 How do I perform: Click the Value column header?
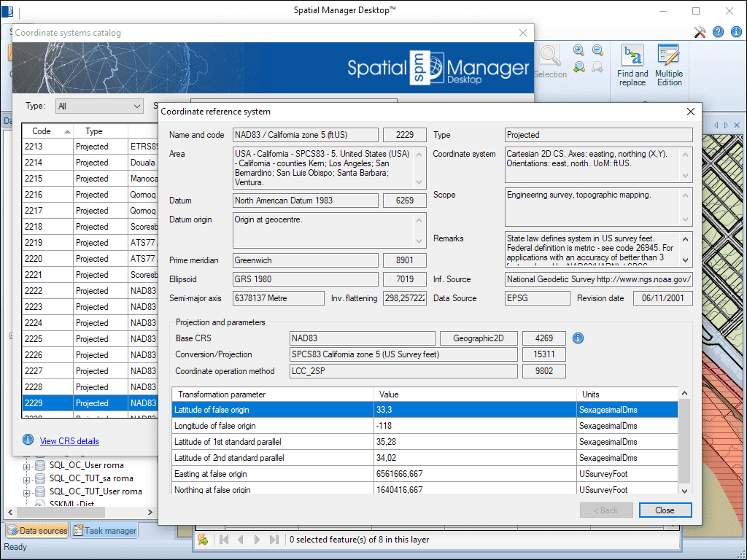tap(475, 394)
